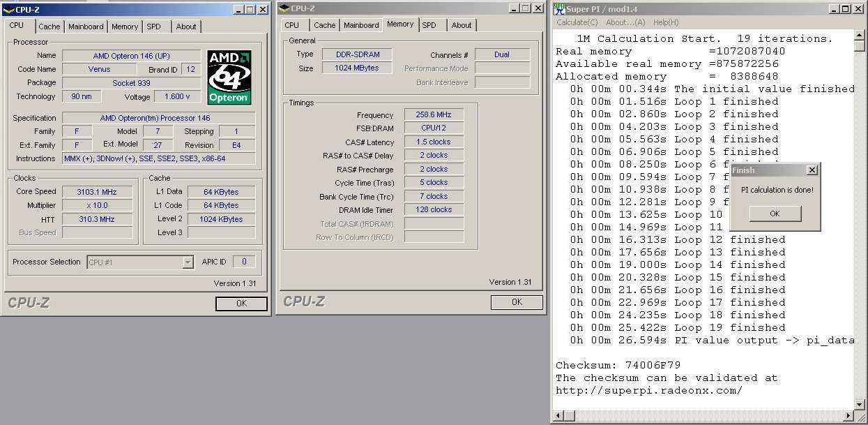
Task: Select CPU tab in first CPU-Z window
Action: (x=17, y=25)
